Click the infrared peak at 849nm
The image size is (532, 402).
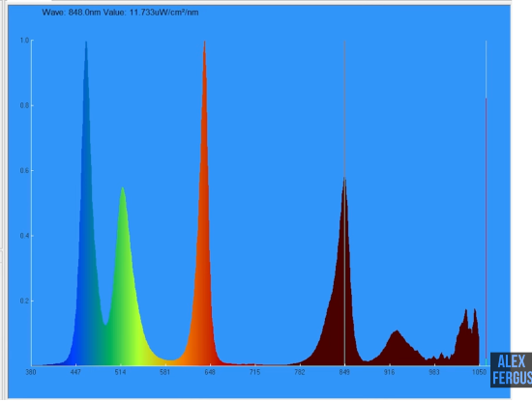[x=344, y=183]
